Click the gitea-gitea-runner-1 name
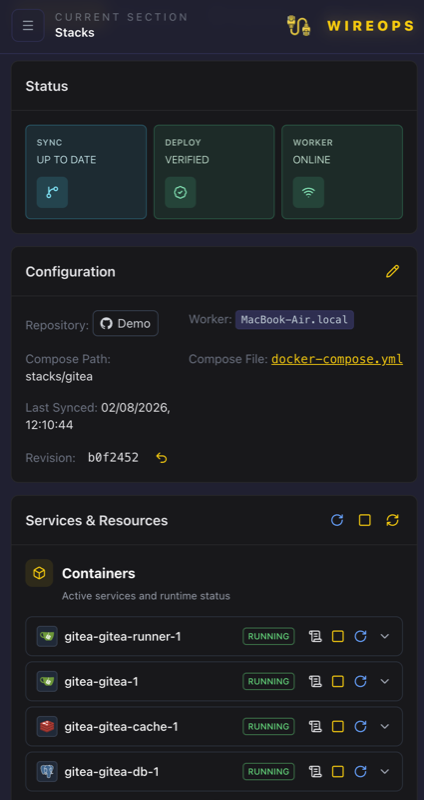This screenshot has height=800, width=424. (x=123, y=636)
